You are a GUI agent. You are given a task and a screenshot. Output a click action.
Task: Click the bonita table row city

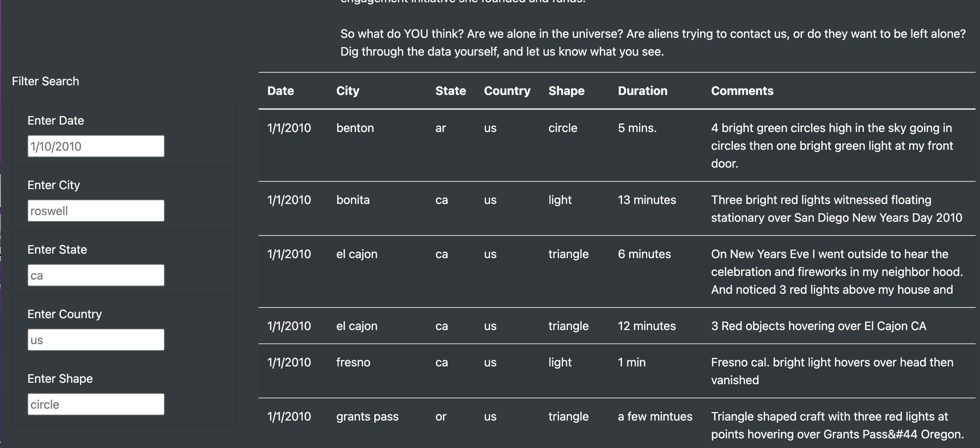point(353,200)
